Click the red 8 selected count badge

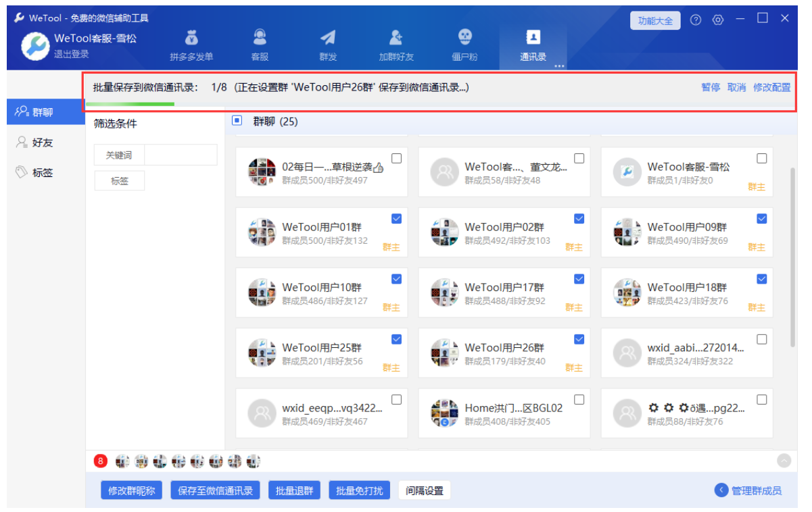pyautogui.click(x=101, y=461)
